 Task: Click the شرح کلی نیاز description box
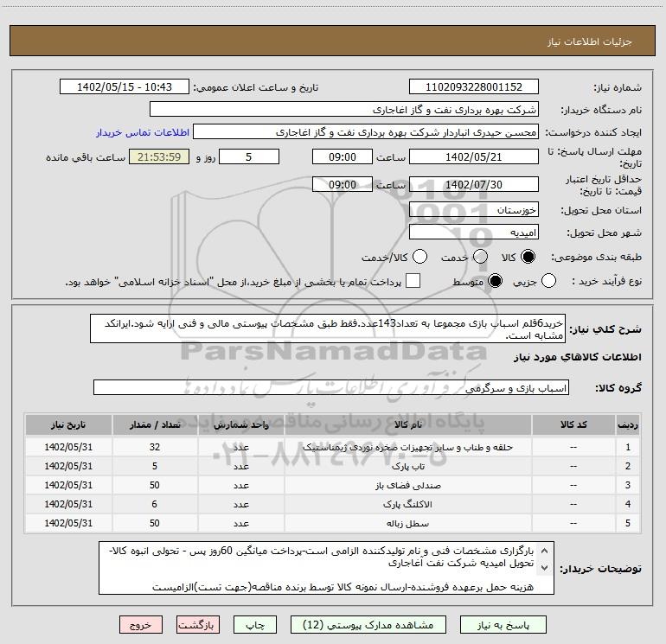328,328
